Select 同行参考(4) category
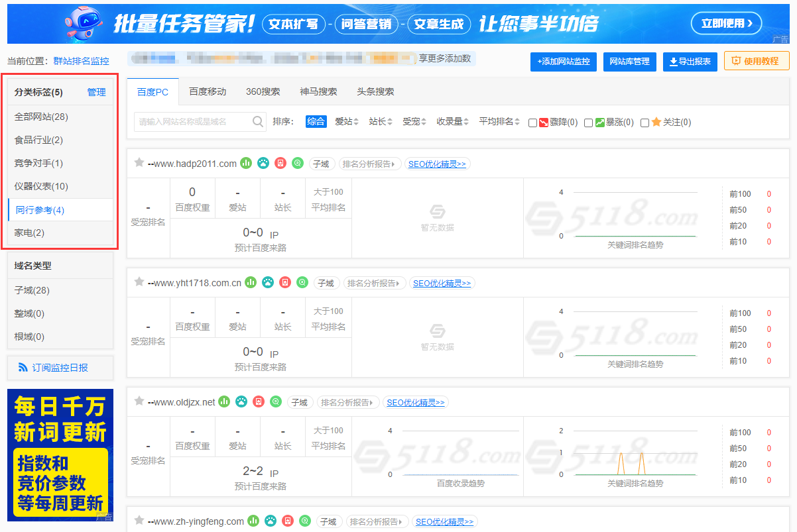Screen dimensions: 797x532 point(60,210)
